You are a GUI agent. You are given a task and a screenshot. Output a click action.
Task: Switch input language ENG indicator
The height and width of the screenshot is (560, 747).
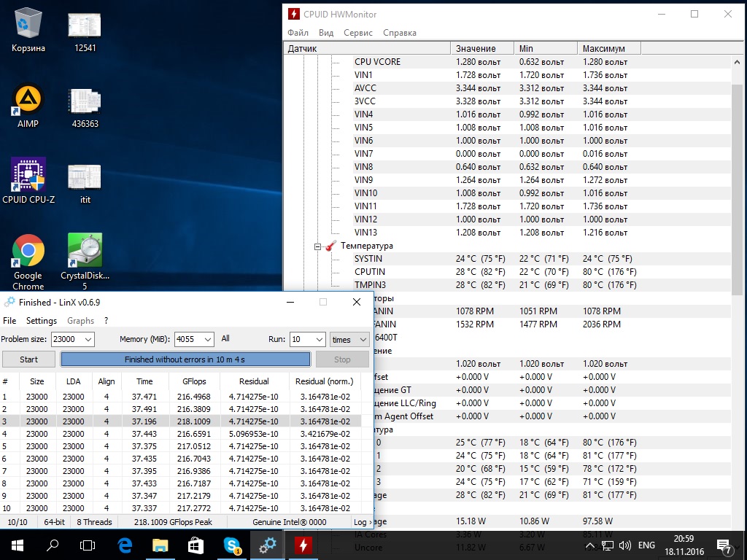point(646,545)
